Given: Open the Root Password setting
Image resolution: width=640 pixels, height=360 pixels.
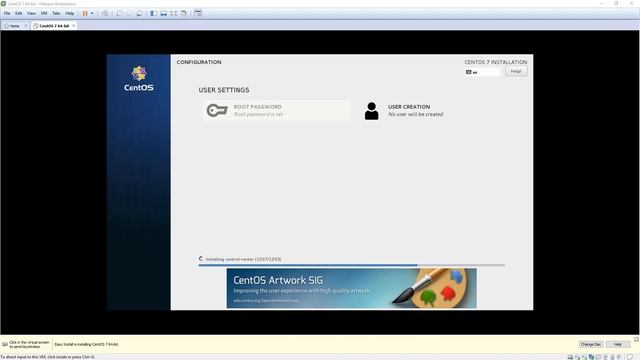Looking at the screenshot, I should pyautogui.click(x=276, y=110).
